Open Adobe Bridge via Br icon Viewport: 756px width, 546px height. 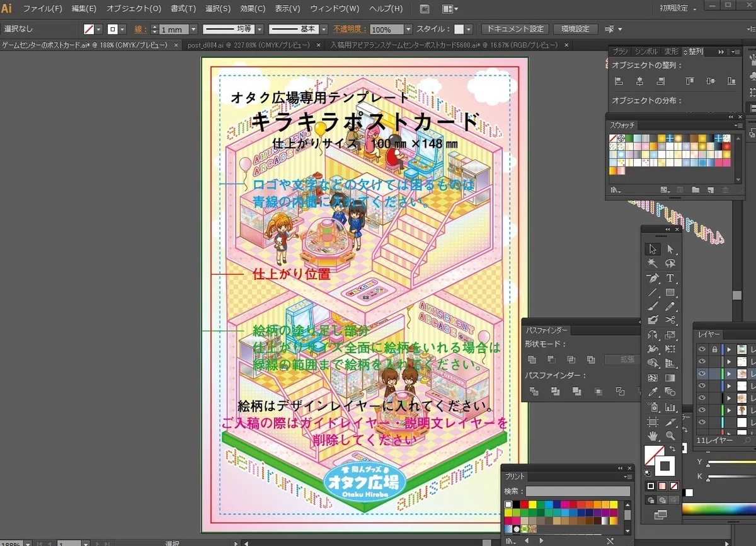(x=425, y=9)
